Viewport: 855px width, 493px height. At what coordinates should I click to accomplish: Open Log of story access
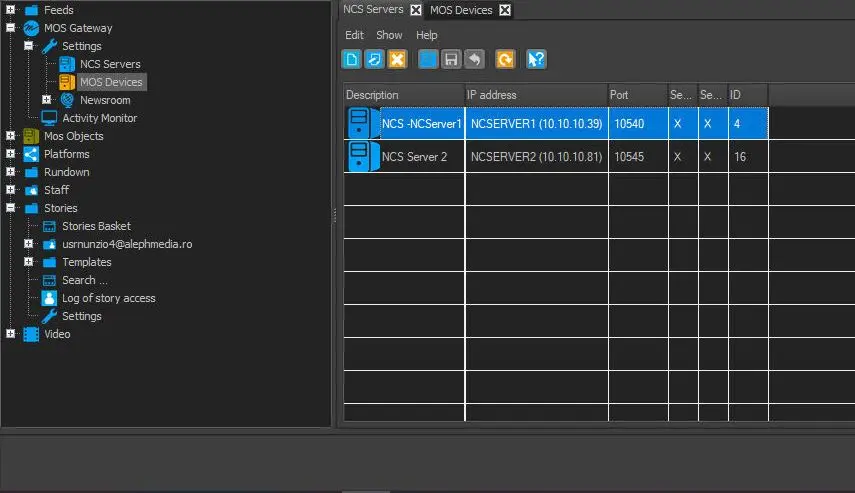click(x=108, y=298)
